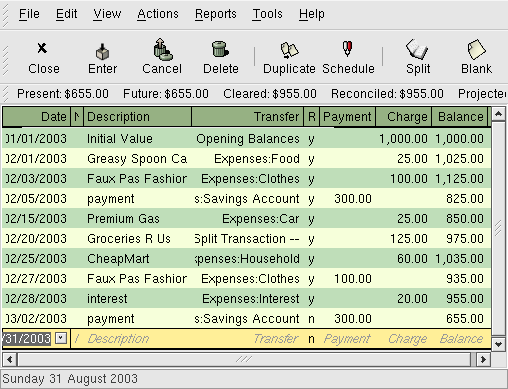Click the Close toolbar icon
The height and width of the screenshot is (389, 508).
tap(42, 48)
